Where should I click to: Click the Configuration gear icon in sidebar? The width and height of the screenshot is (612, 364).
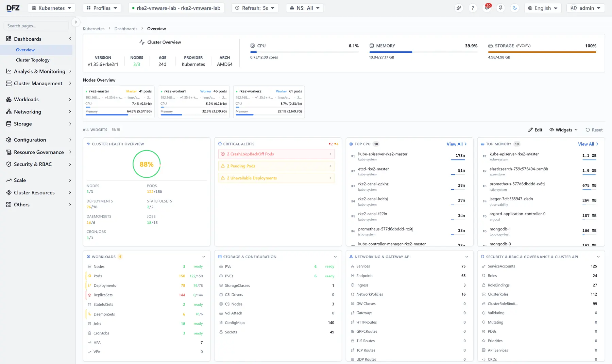9,140
